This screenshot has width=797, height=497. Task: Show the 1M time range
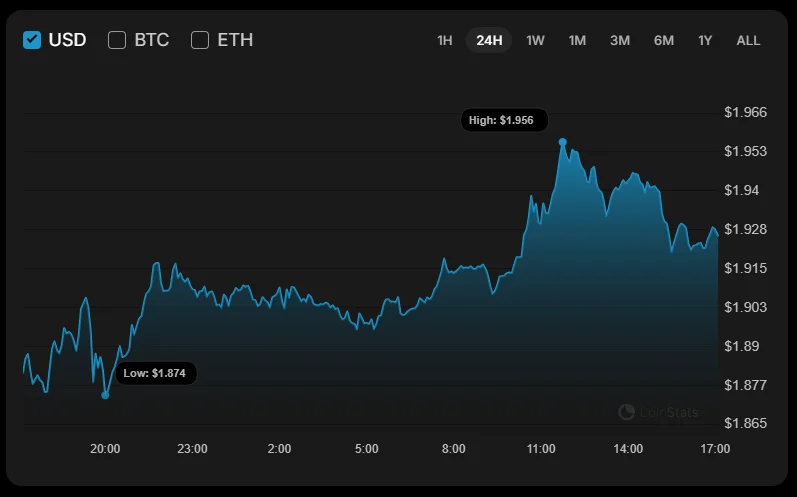(x=577, y=40)
